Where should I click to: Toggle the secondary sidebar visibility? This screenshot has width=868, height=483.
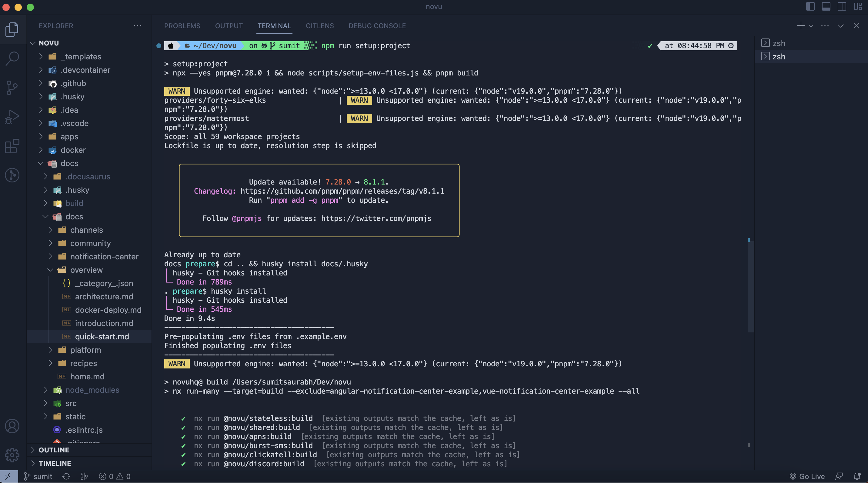point(841,7)
